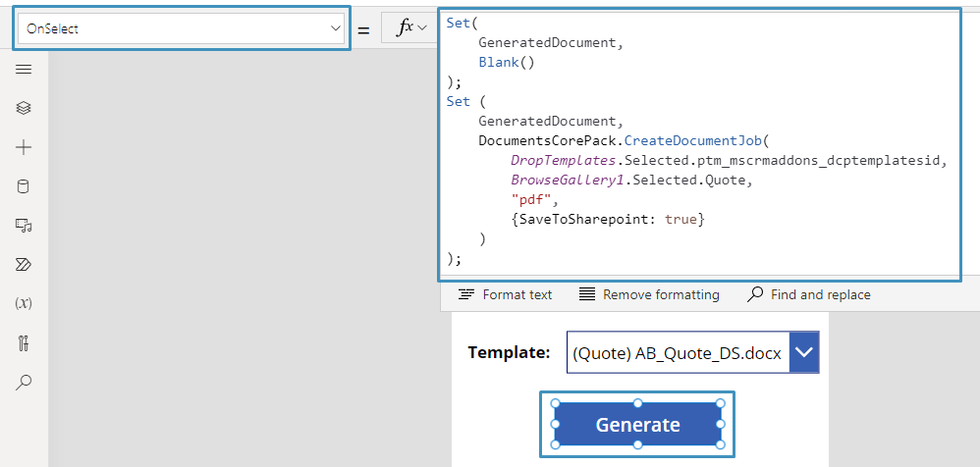Open the Data cylinder icon
Image resolution: width=980 pixels, height=467 pixels.
click(24, 186)
